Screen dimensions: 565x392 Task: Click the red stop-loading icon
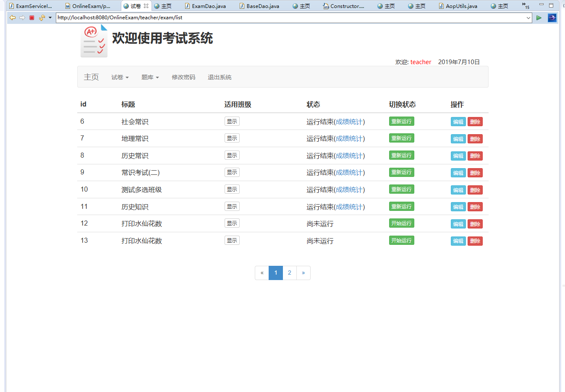[x=31, y=18]
